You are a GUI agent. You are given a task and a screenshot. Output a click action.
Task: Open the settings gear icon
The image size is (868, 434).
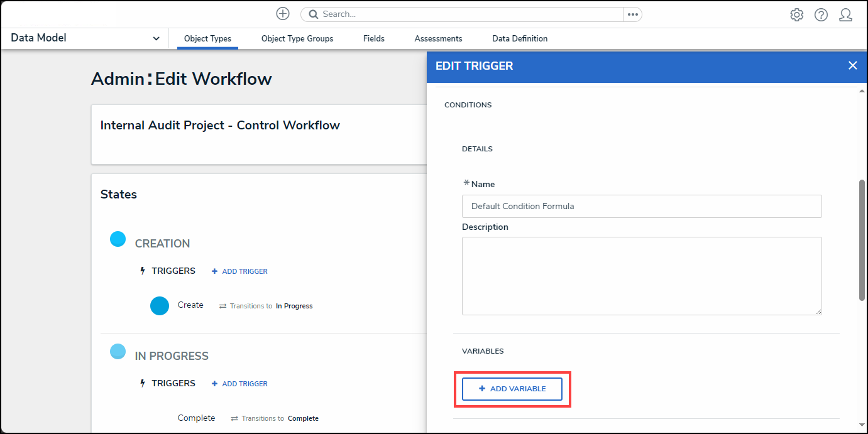796,15
